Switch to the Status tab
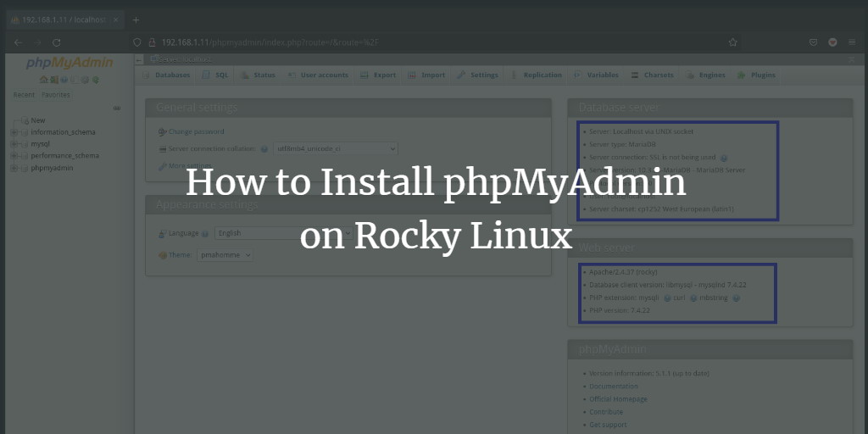Screen dimensions: 868x434 pyautogui.click(x=258, y=75)
